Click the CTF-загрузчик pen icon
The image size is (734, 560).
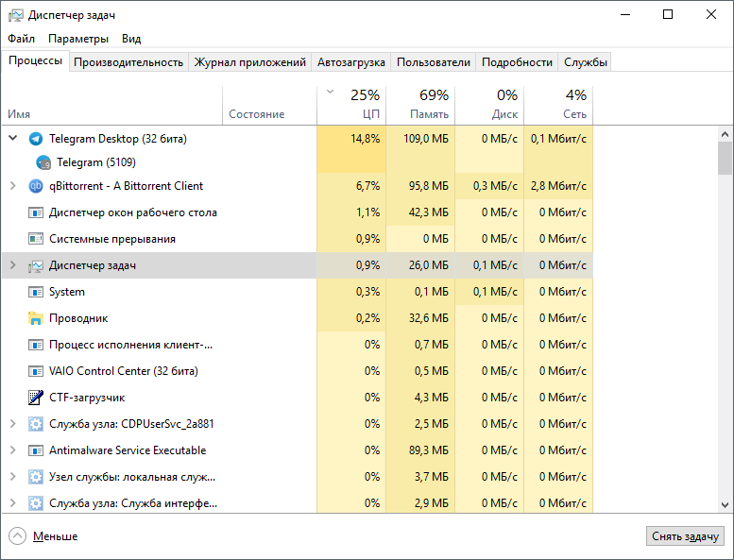coord(36,398)
